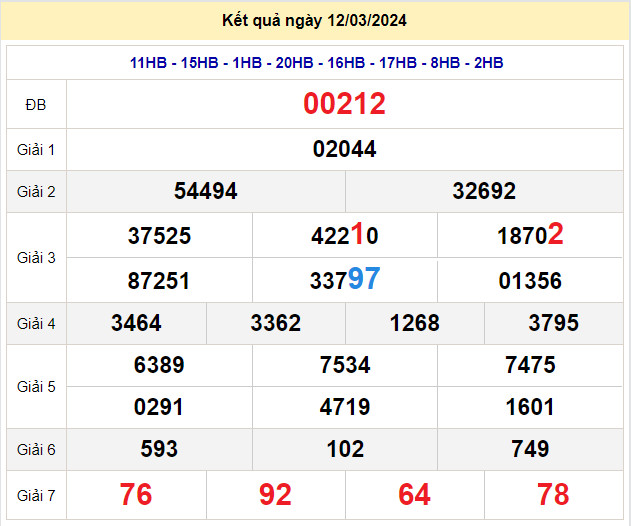Select the code row '11HB - 15HB - 1HB...'

click(x=316, y=63)
